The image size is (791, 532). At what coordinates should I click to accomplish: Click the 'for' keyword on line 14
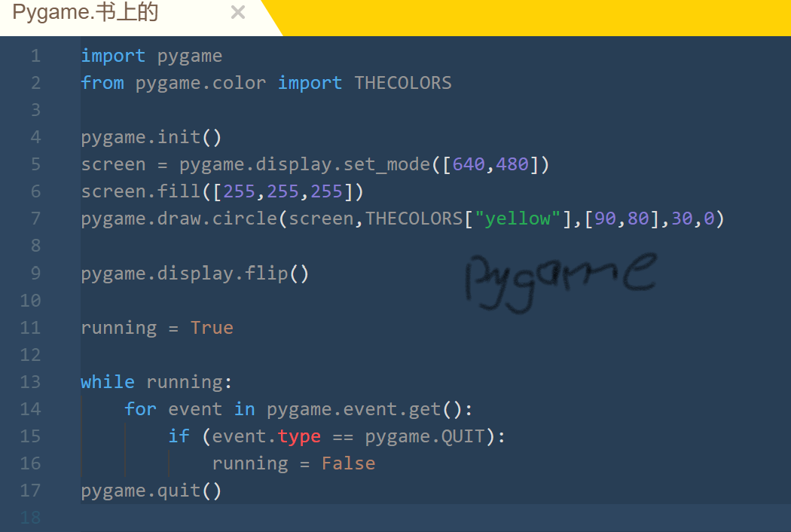pos(140,409)
